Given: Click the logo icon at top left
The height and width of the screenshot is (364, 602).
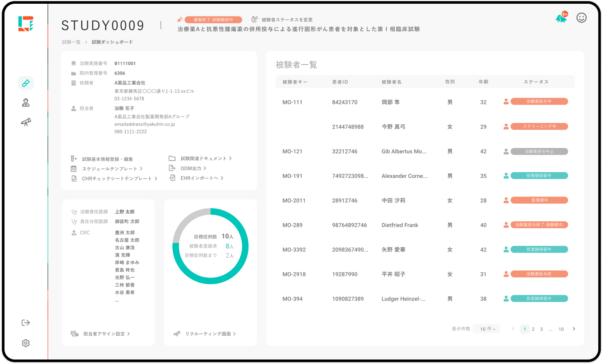Looking at the screenshot, I should (26, 24).
